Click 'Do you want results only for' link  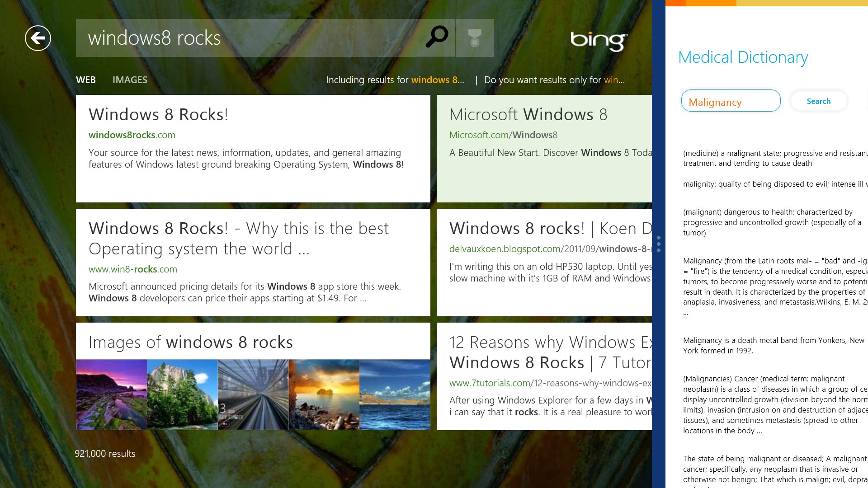coord(554,80)
